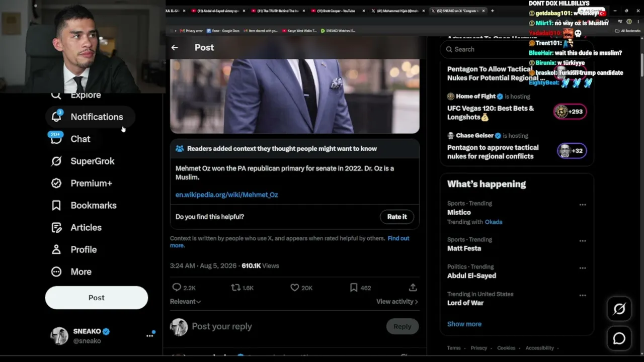This screenshot has height=362, width=644.
Task: Click the Reply button
Action: (402, 326)
